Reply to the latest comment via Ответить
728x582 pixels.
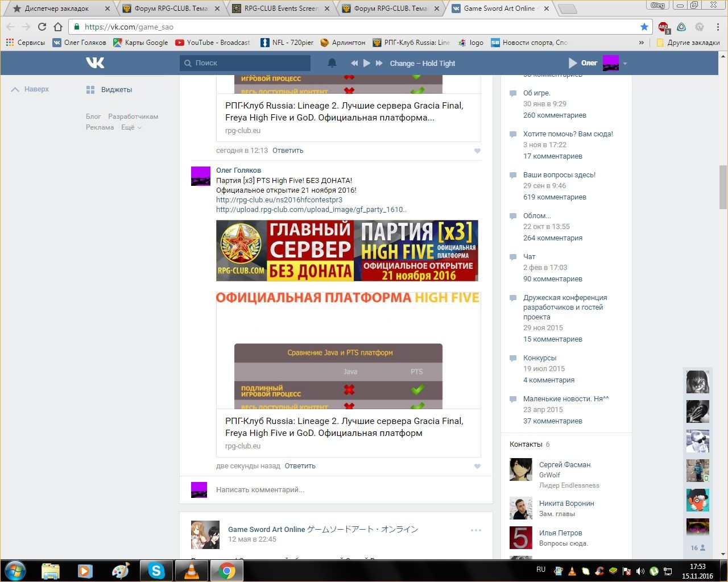(300, 466)
